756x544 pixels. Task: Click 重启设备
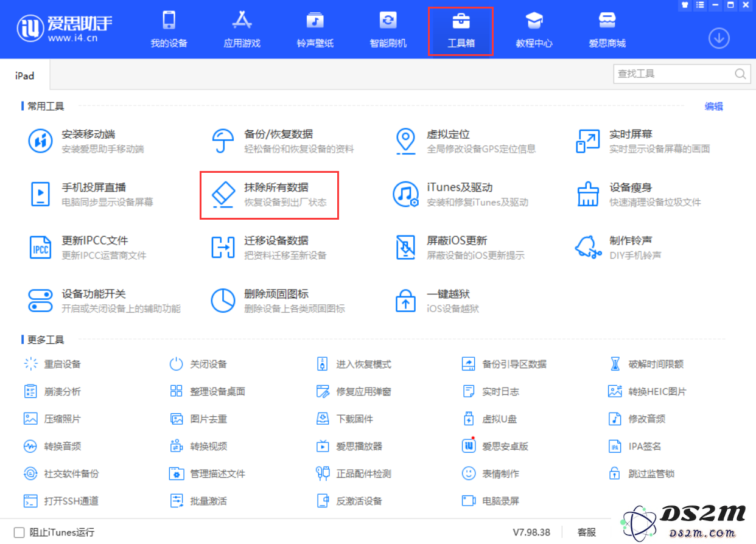tap(52, 364)
